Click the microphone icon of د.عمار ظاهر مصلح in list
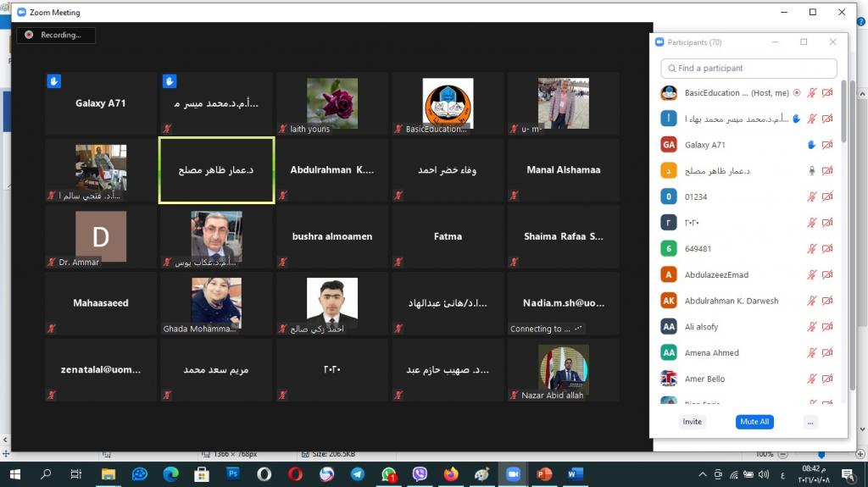Image resolution: width=868 pixels, height=487 pixels. (x=811, y=171)
